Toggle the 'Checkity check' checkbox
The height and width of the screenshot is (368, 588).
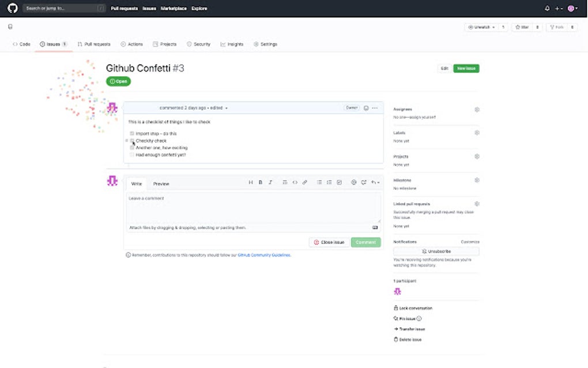pyautogui.click(x=131, y=140)
